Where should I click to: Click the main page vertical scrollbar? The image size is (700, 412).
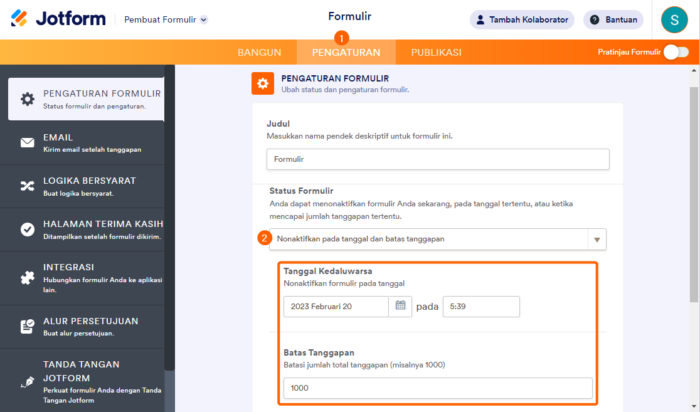(x=694, y=194)
